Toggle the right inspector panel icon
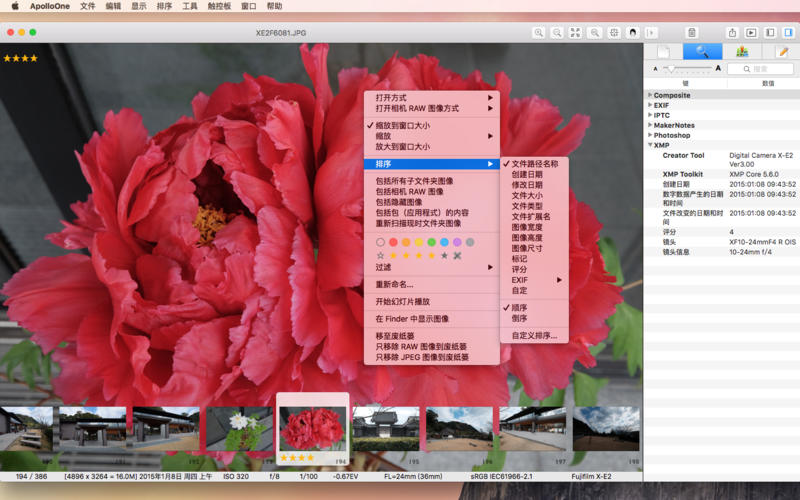Screen dimensions: 800x500 pos(789,33)
